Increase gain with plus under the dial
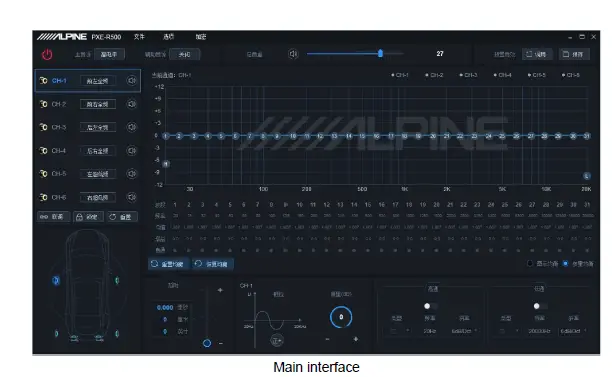The height and width of the screenshot is (377, 612). (356, 339)
